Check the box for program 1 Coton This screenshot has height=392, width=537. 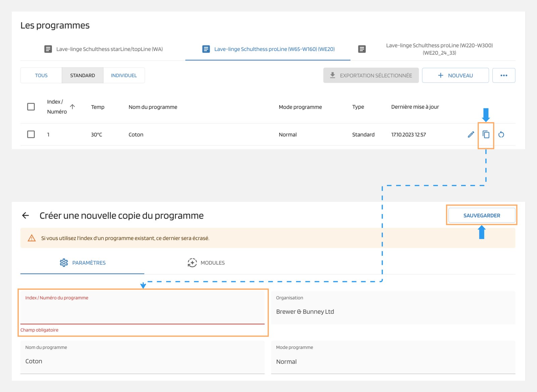pos(31,134)
